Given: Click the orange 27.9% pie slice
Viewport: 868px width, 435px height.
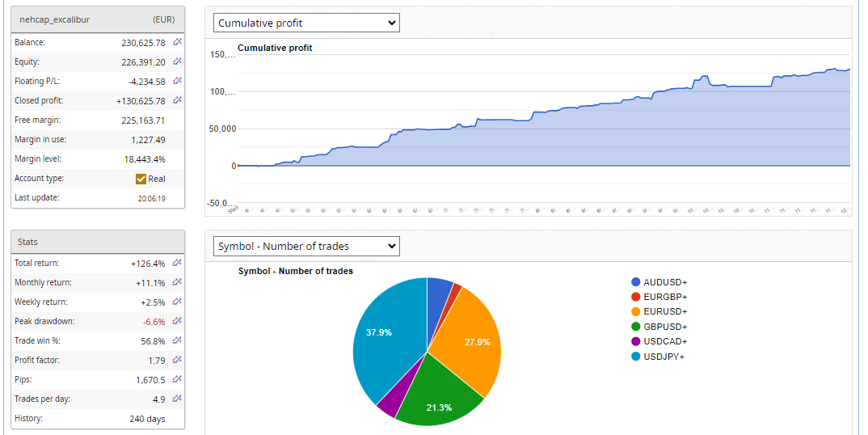Looking at the screenshot, I should pyautogui.click(x=473, y=341).
